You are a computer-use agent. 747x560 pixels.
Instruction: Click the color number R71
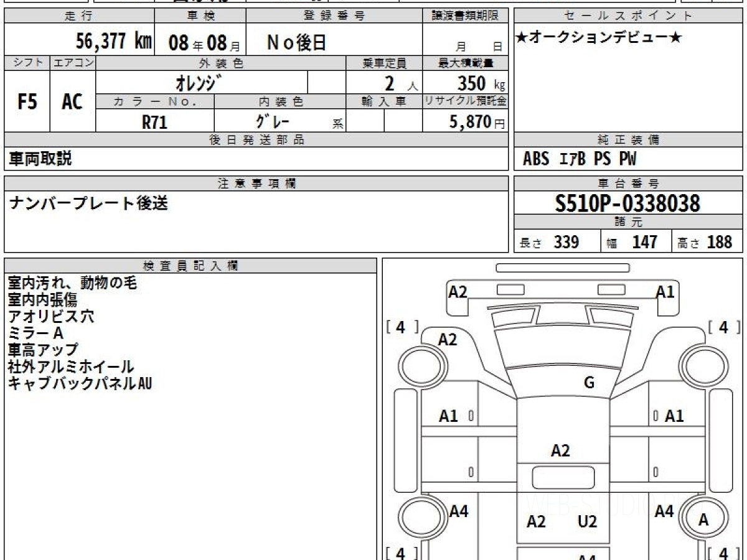click(154, 122)
